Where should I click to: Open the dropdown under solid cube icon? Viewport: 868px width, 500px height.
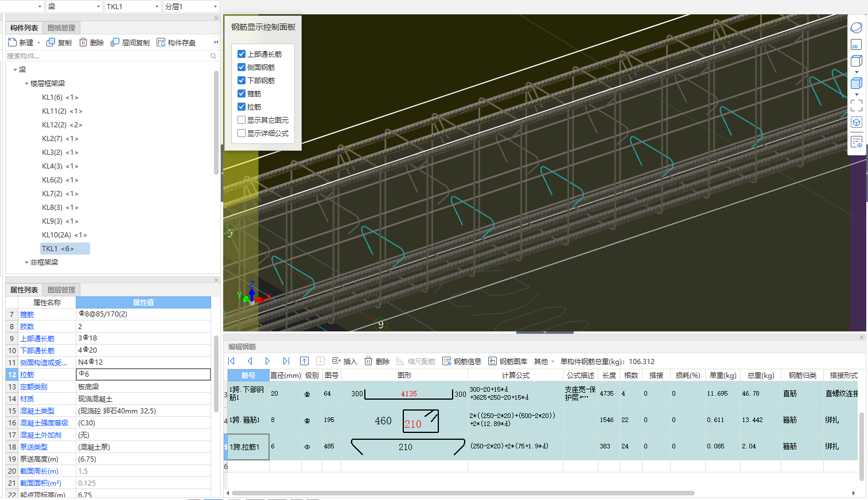coord(857,95)
